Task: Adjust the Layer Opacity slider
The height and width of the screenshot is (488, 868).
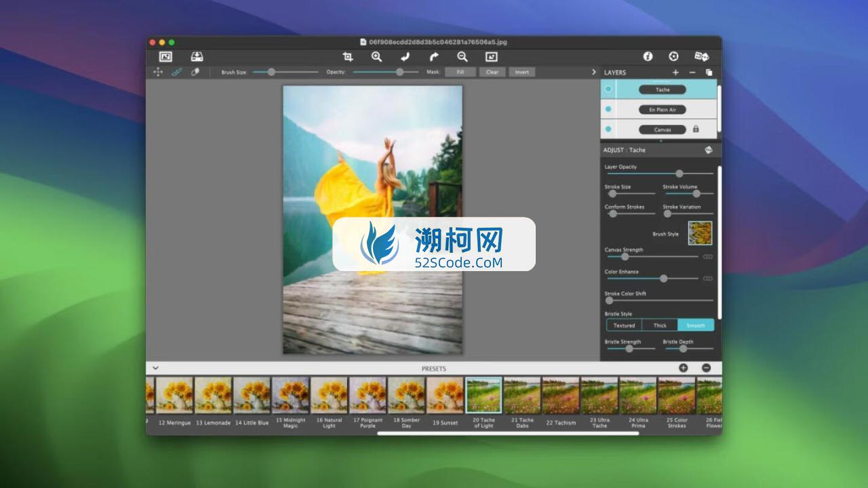Action: pos(659,174)
